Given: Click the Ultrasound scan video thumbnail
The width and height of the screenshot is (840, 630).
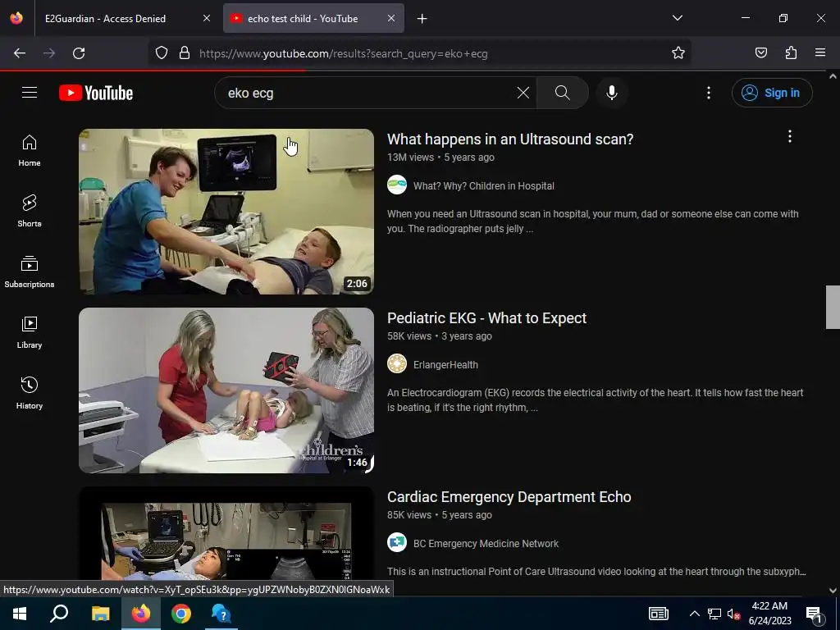Looking at the screenshot, I should (x=226, y=212).
